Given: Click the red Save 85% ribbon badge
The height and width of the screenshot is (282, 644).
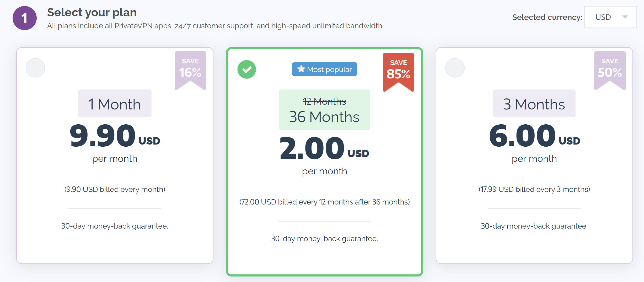Looking at the screenshot, I should [x=399, y=72].
